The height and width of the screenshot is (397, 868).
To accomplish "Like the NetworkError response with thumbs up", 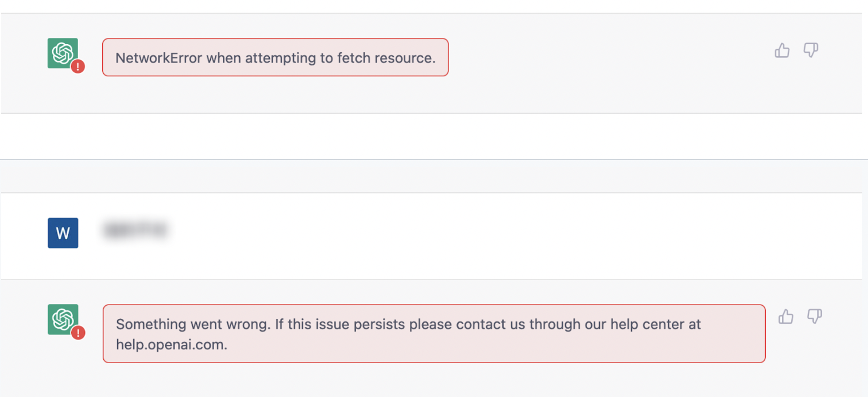I will 782,50.
